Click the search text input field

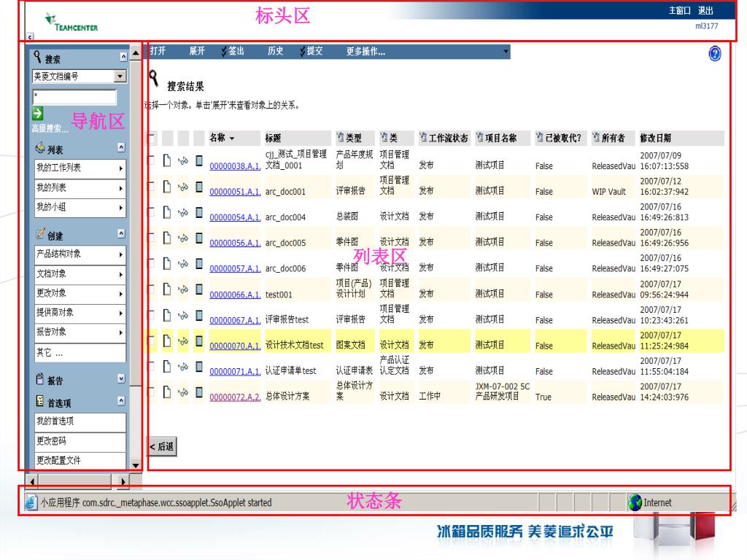click(74, 97)
